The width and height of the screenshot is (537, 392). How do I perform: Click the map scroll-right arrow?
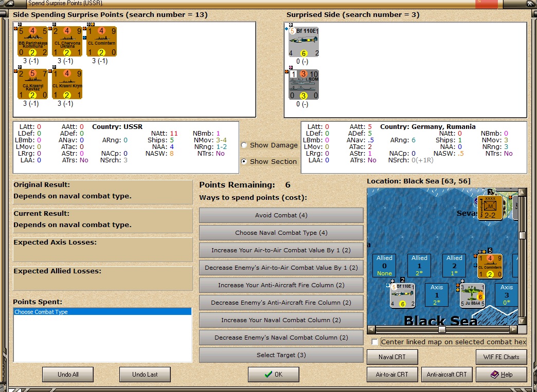(513, 329)
